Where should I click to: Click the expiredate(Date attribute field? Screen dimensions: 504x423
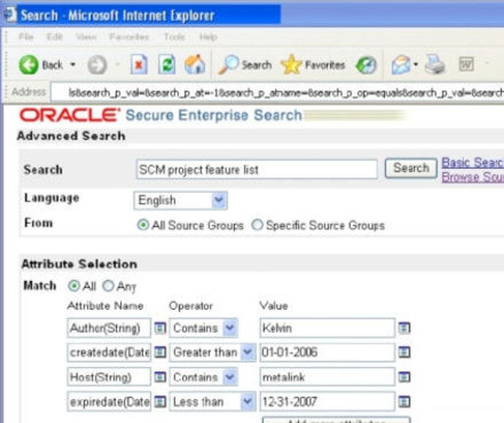(x=109, y=402)
